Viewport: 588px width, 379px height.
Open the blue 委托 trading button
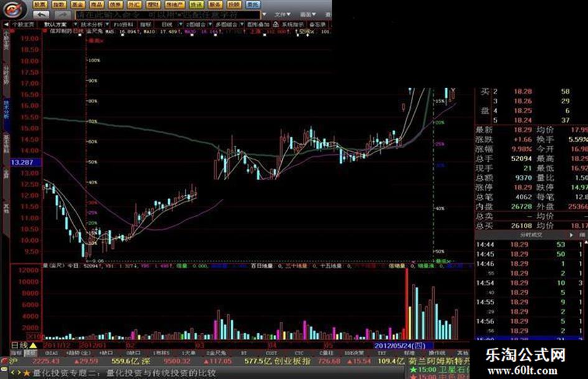click(x=253, y=4)
